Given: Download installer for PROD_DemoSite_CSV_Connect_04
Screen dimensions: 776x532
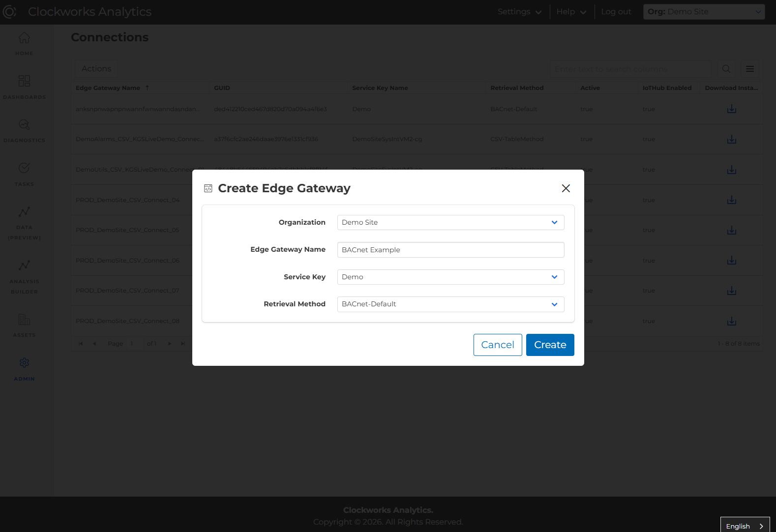Looking at the screenshot, I should click(x=732, y=200).
